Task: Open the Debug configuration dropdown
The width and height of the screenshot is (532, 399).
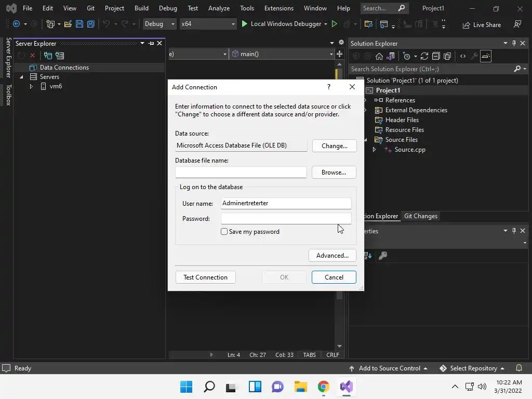Action: pyautogui.click(x=159, y=24)
